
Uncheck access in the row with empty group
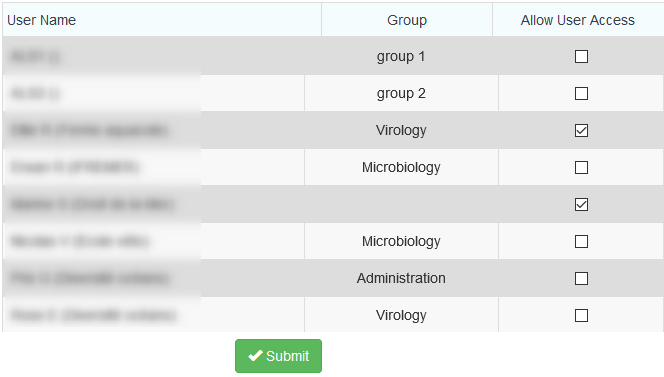point(581,205)
